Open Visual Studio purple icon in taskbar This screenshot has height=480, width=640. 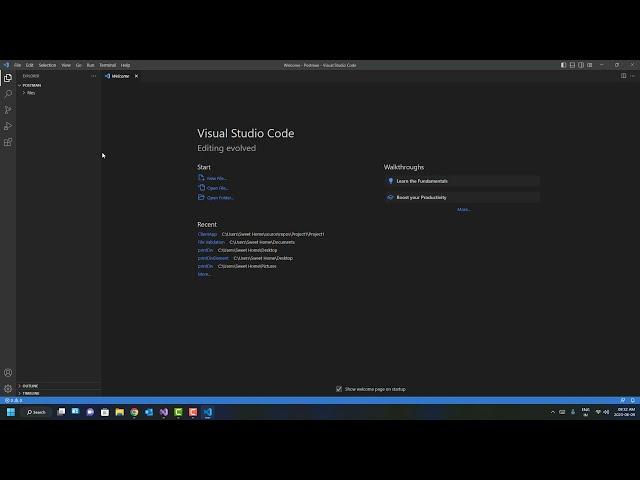point(164,412)
